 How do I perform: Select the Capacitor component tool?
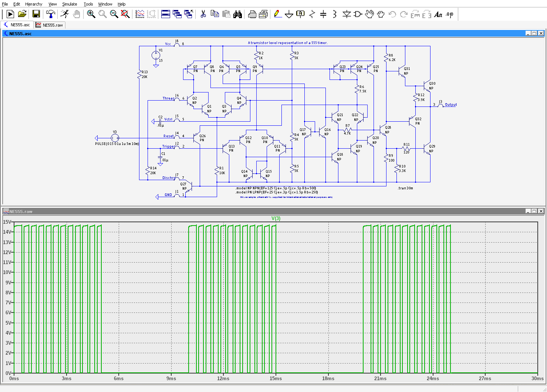(323, 14)
